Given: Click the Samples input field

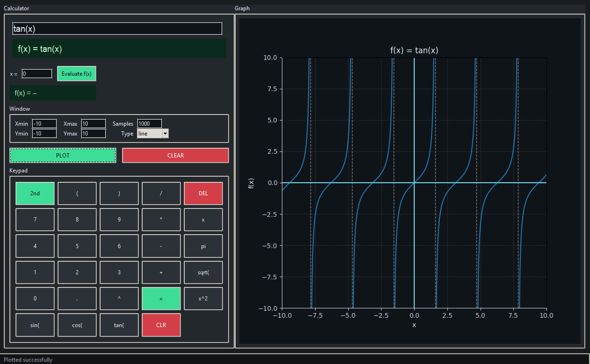Looking at the screenshot, I should tap(149, 123).
